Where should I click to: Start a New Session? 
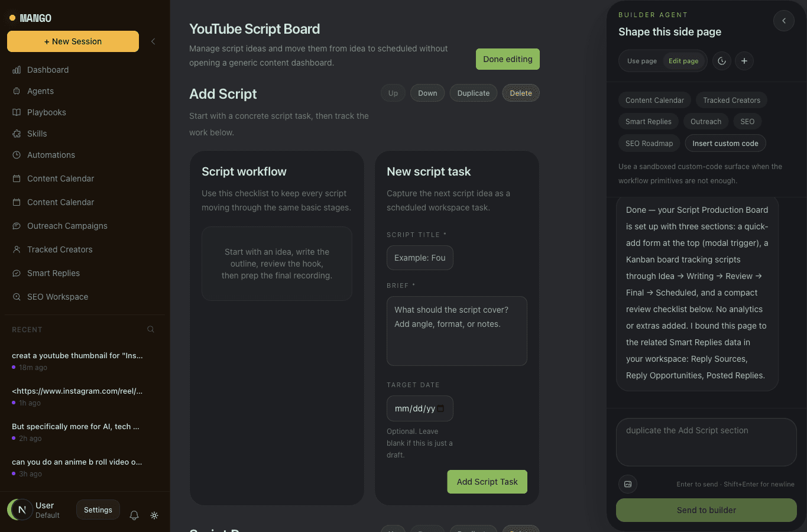coord(73,41)
